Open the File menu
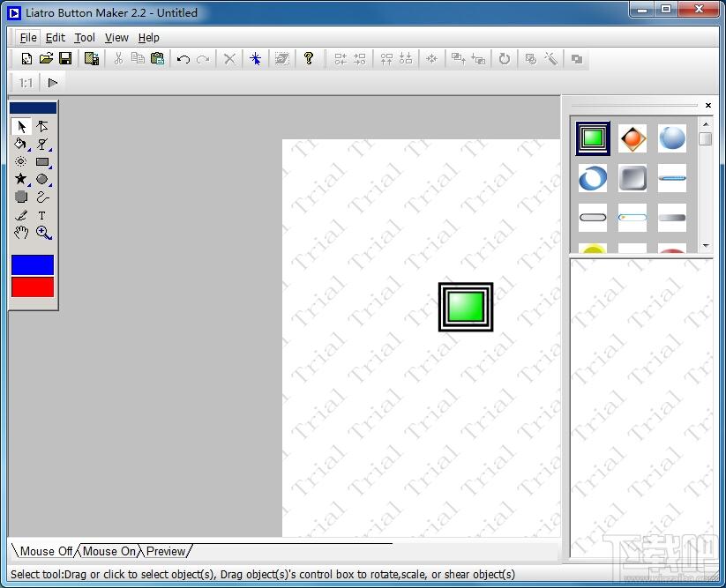This screenshot has height=588, width=726. coord(28,38)
